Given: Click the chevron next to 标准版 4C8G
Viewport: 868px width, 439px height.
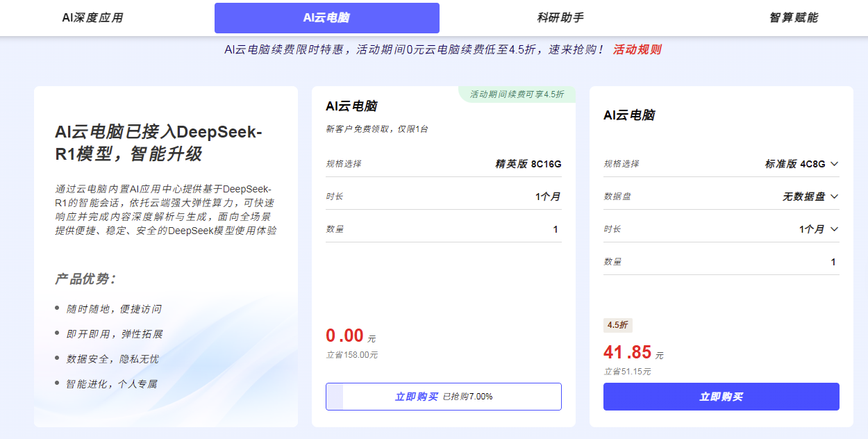Looking at the screenshot, I should point(835,164).
